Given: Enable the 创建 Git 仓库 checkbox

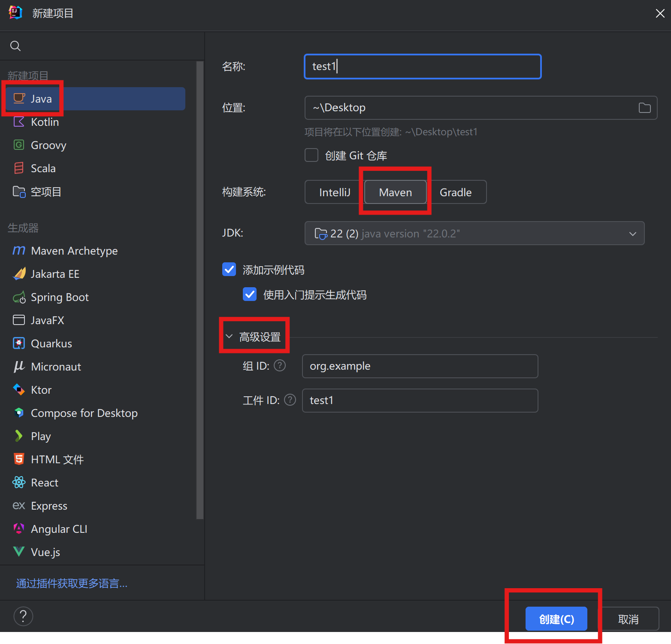Looking at the screenshot, I should [x=311, y=155].
